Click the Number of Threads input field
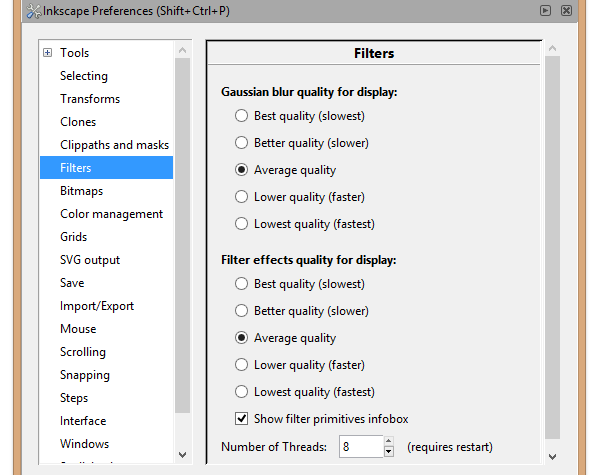 pos(361,447)
